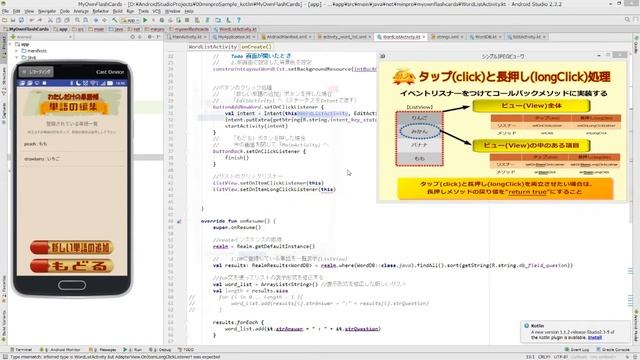
Task: Tap the phone home button
Action: 72,285
